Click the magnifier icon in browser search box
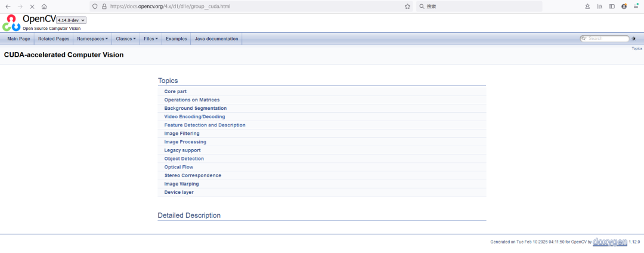The width and height of the screenshot is (644, 253). (422, 7)
